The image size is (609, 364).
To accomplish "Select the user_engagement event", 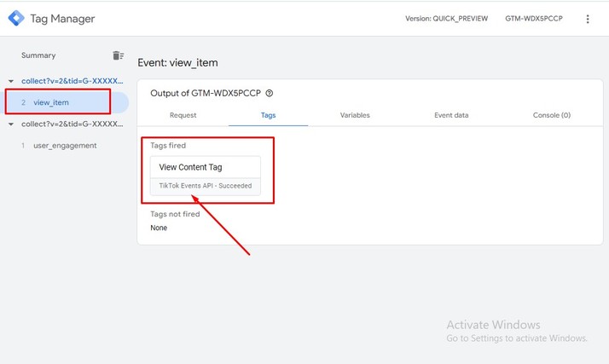I will pyautogui.click(x=65, y=146).
